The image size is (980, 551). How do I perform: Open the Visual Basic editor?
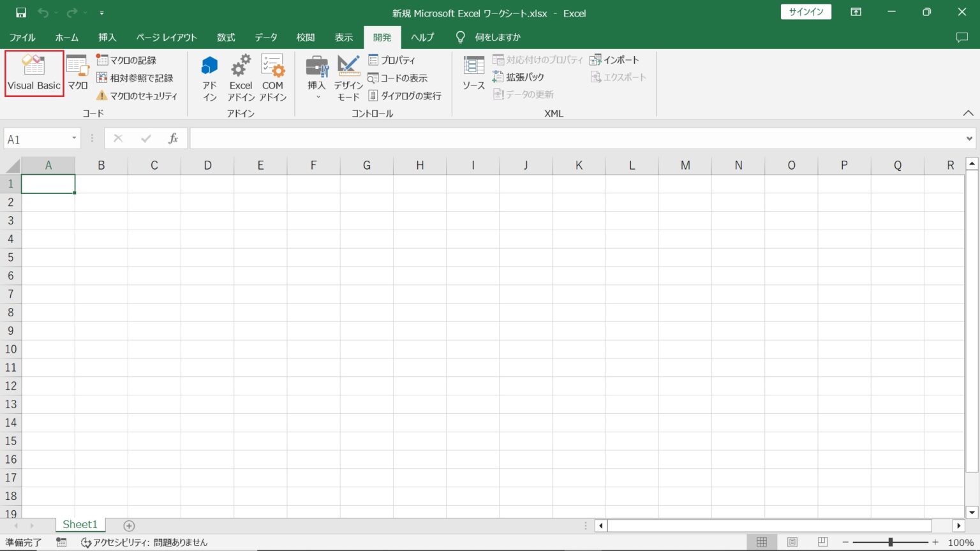[x=33, y=73]
